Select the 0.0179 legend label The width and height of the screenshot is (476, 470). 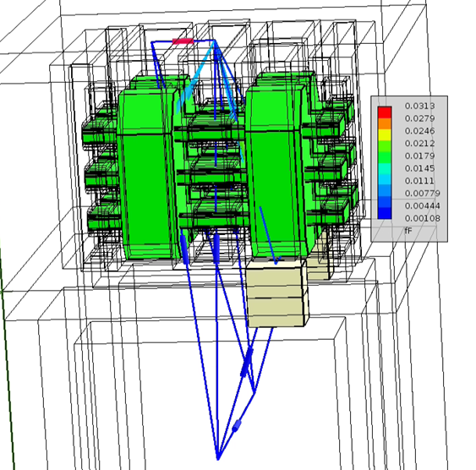420,156
